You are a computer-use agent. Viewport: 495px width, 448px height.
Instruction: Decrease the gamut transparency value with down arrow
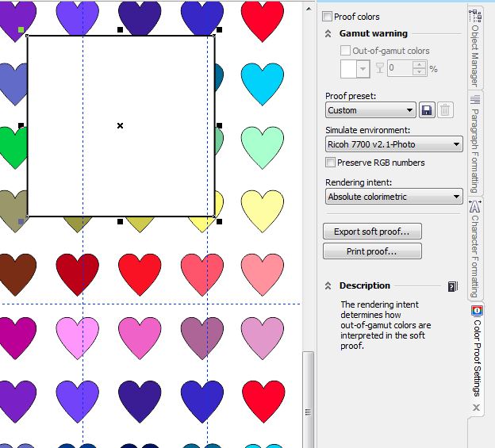pos(419,71)
